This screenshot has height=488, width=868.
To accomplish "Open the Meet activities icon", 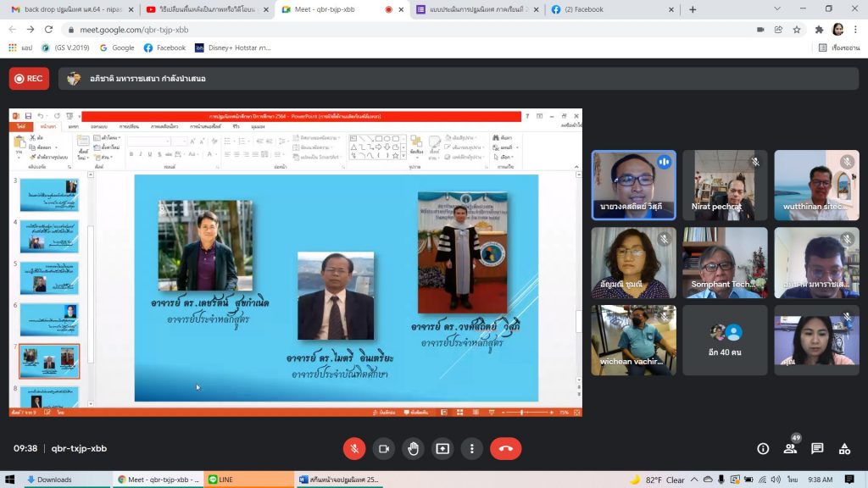I will [x=844, y=448].
